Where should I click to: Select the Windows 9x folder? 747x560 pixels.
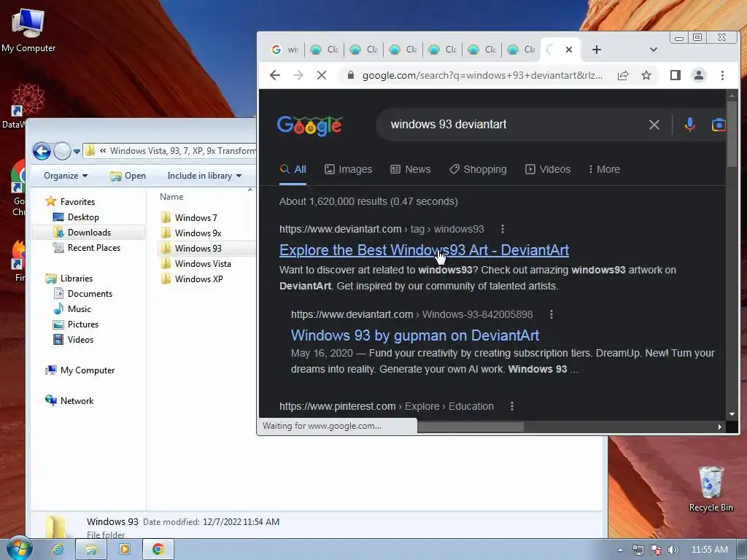pos(198,233)
